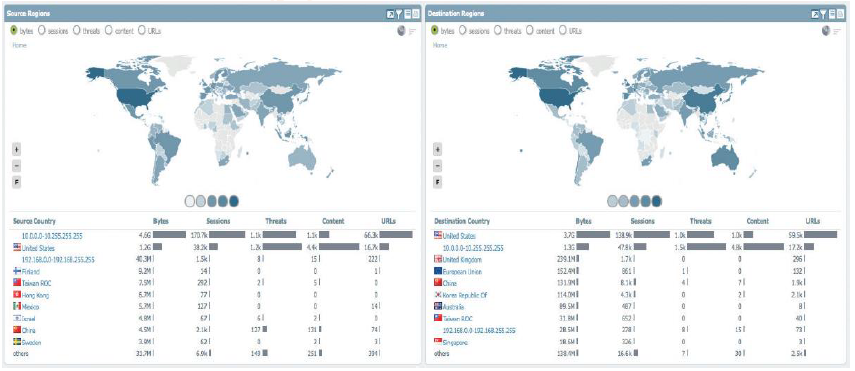Zoom in on the Source Regions map
This screenshot has width=855, height=371.
pos(17,149)
